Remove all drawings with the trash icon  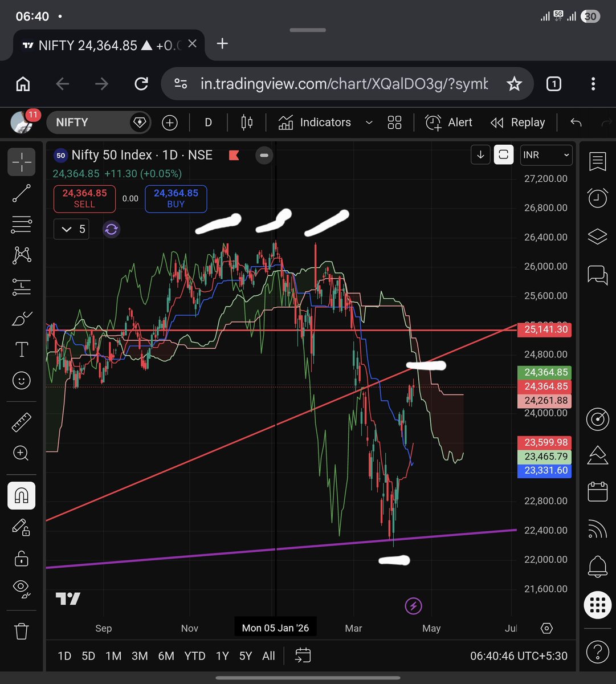point(21,630)
